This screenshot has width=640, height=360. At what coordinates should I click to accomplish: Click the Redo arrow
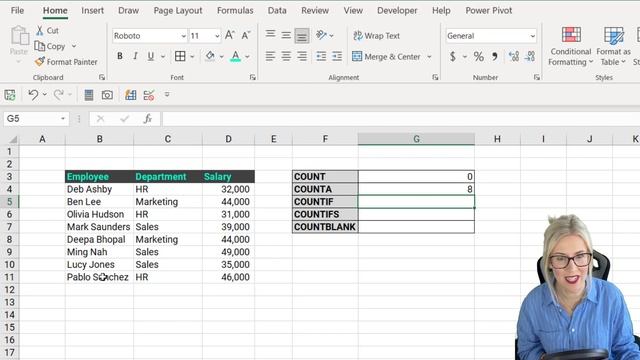coord(58,95)
